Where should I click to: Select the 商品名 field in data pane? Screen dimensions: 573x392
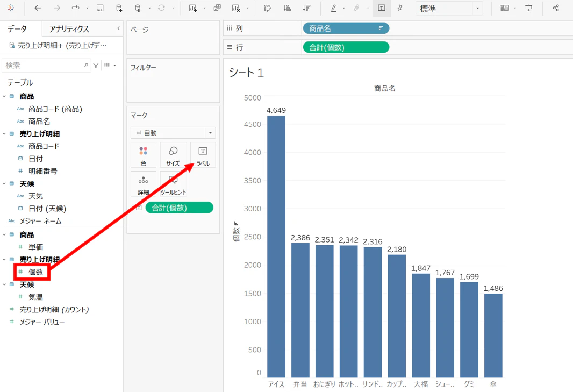point(39,122)
